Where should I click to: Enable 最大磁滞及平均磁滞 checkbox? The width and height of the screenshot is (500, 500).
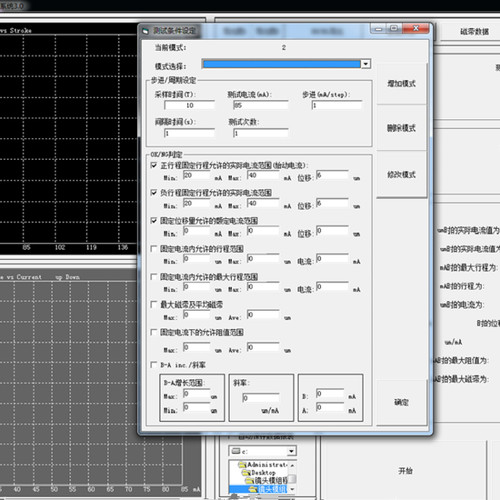click(154, 304)
